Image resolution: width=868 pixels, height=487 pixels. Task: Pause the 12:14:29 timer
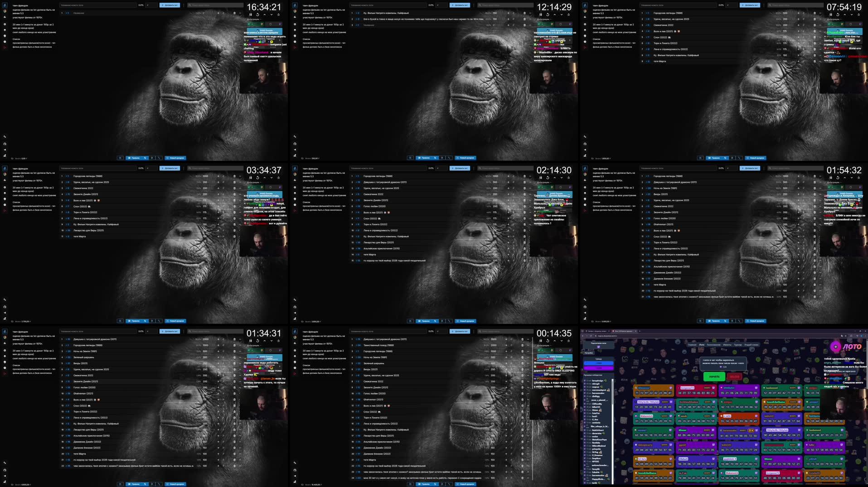[x=541, y=14]
